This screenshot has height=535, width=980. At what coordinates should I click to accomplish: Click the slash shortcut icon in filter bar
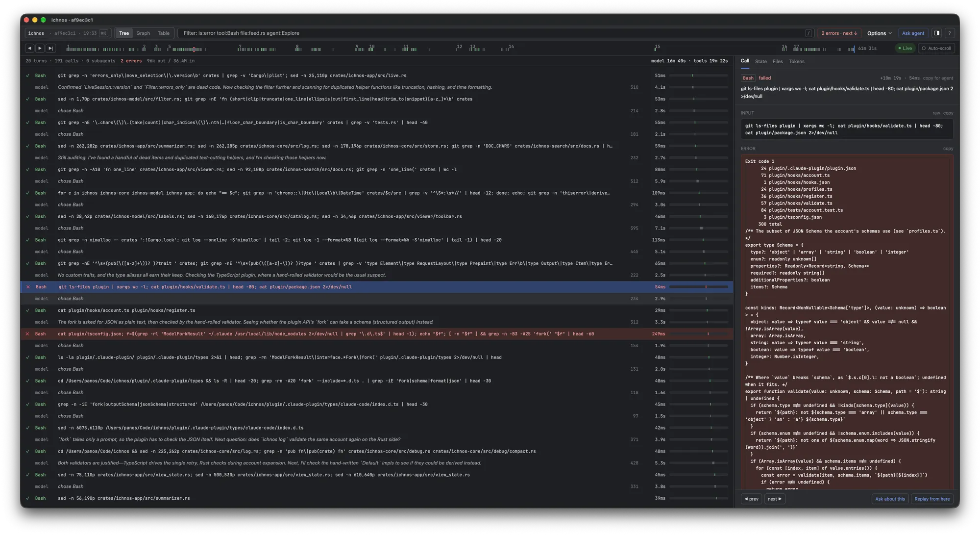[x=808, y=33]
